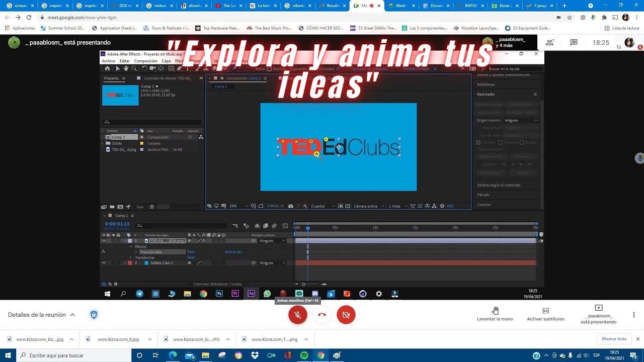Click Levantar la mano button
The height and width of the screenshot is (362, 644).
coord(495,314)
